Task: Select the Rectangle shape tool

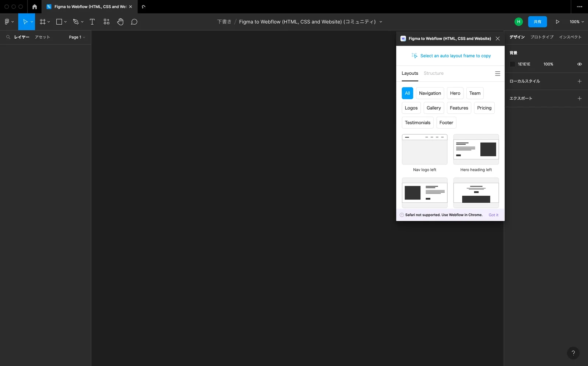Action: click(x=59, y=22)
